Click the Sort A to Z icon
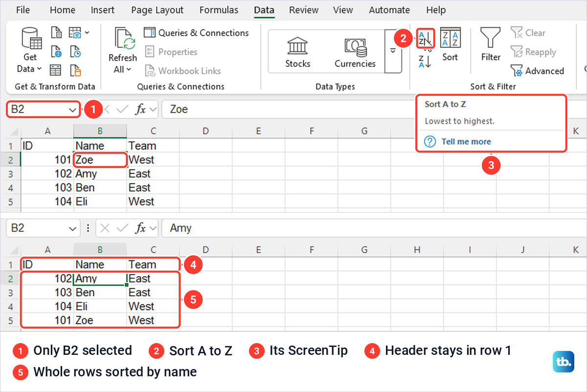Viewport: 587px width, 392px height. point(425,38)
